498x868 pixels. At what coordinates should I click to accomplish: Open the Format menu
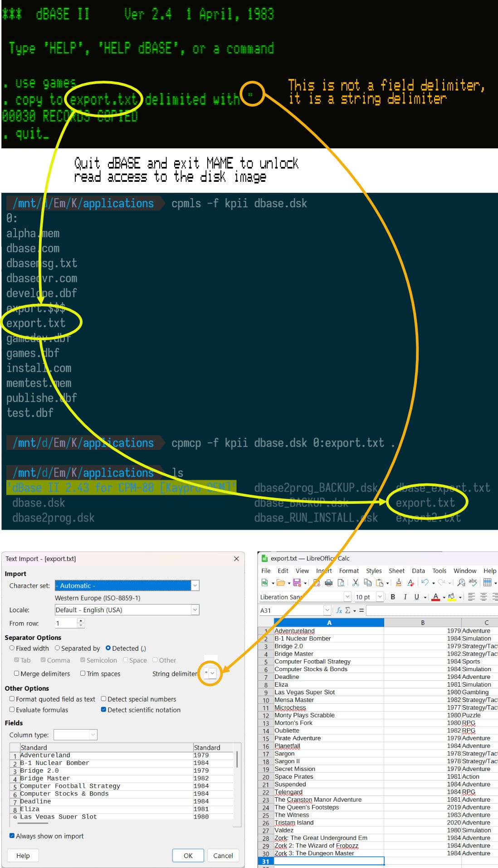349,571
